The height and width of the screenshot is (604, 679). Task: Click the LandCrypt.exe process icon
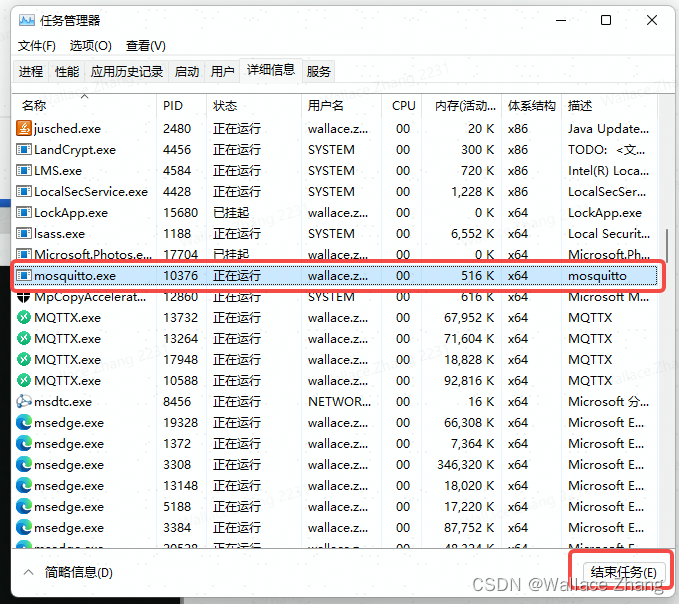pyautogui.click(x=24, y=149)
